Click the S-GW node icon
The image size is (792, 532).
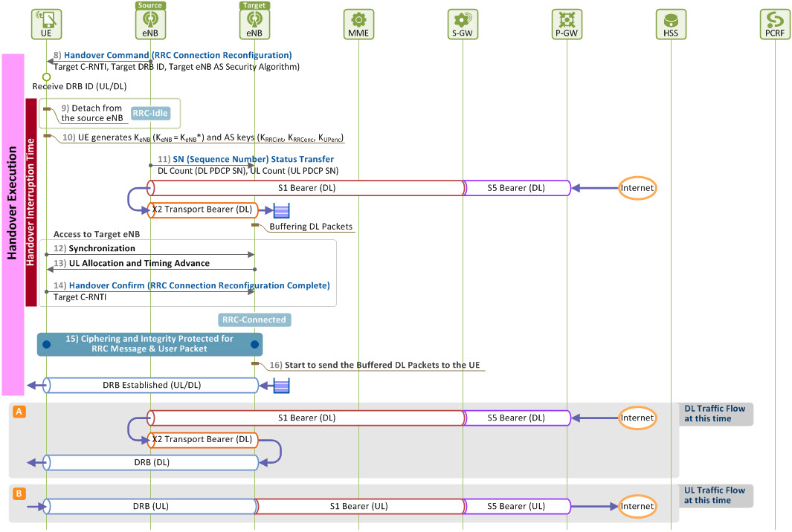(463, 24)
